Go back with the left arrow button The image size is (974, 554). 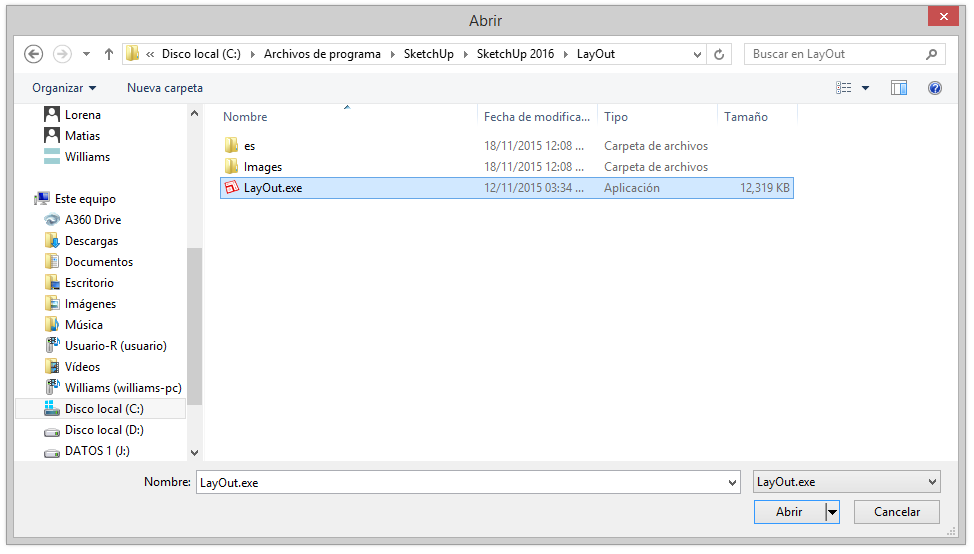pyautogui.click(x=34, y=54)
